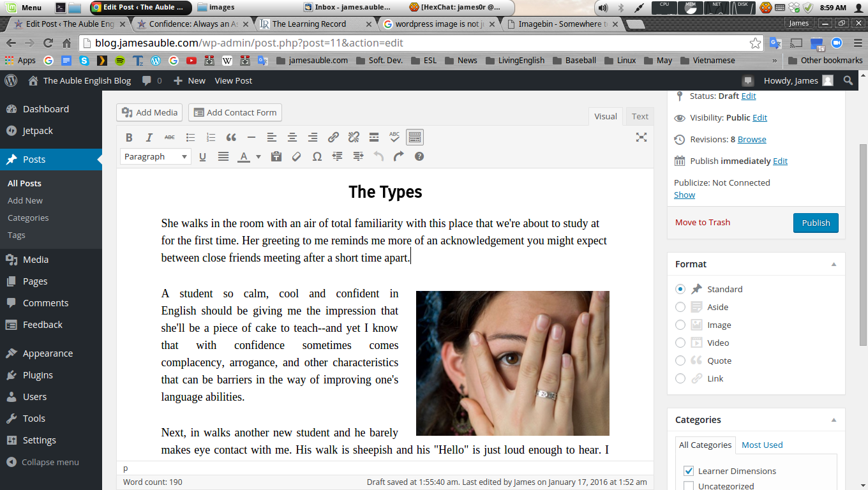Screen dimensions: 868x490
Task: Click Add Contact Form button
Action: [235, 112]
